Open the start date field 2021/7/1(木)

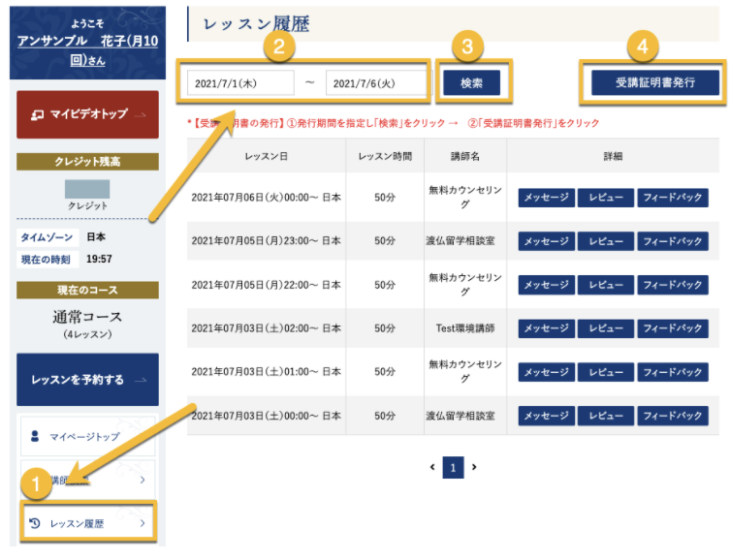pos(239,83)
